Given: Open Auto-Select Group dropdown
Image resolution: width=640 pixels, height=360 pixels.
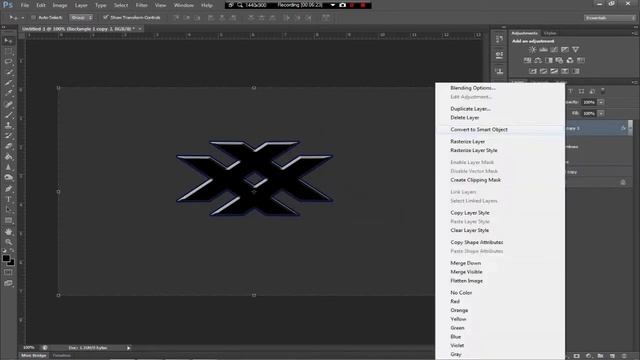Looking at the screenshot, I should point(81,18).
